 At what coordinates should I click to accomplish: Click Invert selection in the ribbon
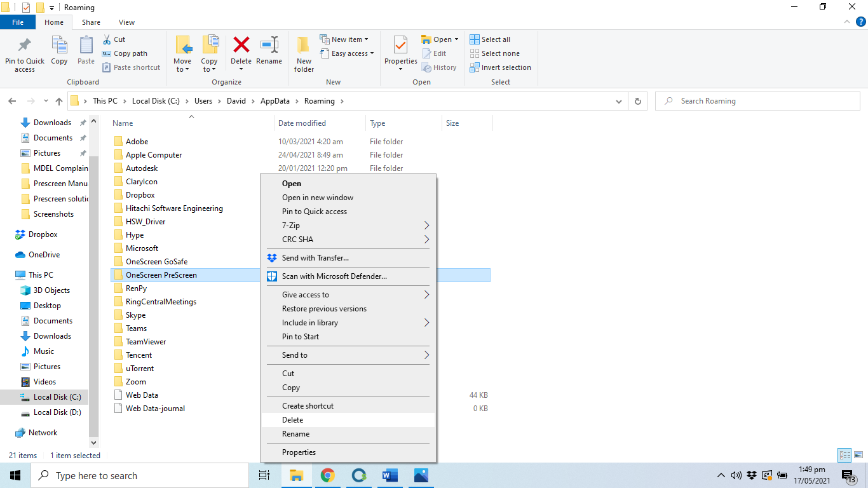pyautogui.click(x=500, y=67)
